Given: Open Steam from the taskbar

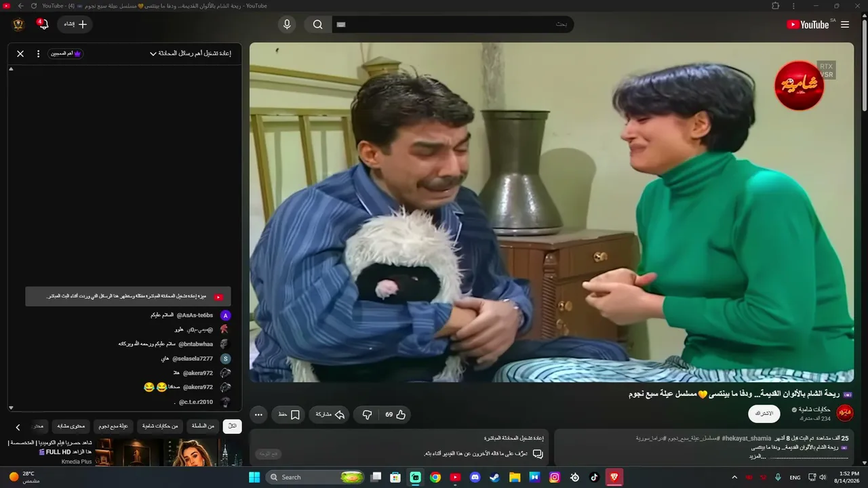Looking at the screenshot, I should click(x=494, y=477).
